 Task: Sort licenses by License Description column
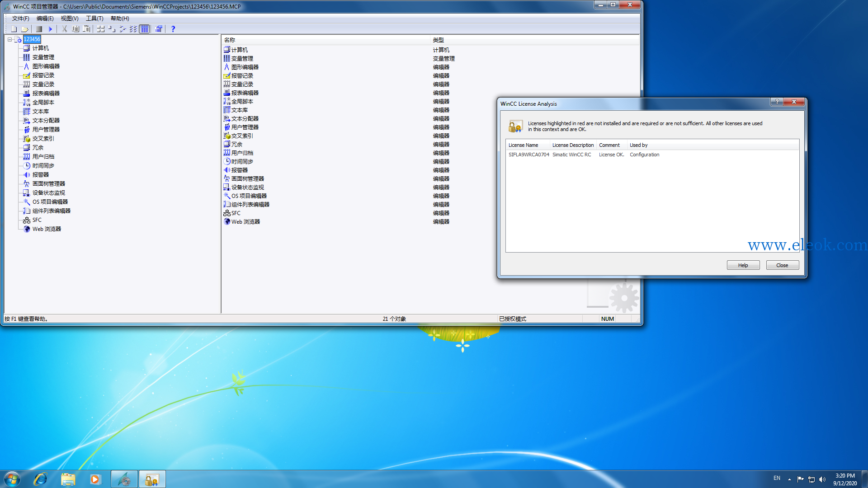click(573, 145)
